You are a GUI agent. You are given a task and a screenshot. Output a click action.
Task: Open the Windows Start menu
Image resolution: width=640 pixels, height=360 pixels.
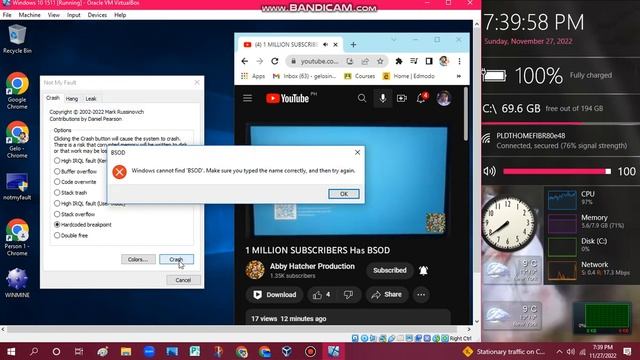click(x=11, y=351)
